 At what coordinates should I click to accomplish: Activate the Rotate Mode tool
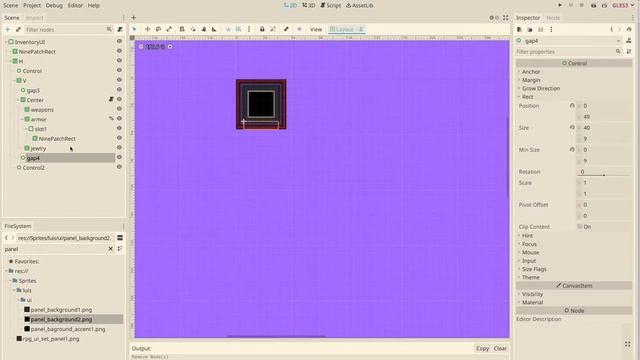tap(158, 29)
